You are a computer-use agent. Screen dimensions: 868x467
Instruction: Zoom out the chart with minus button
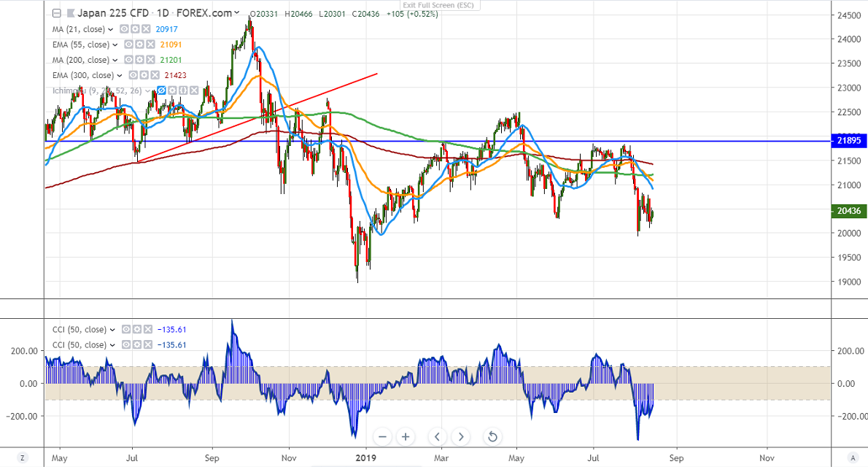[x=382, y=436]
